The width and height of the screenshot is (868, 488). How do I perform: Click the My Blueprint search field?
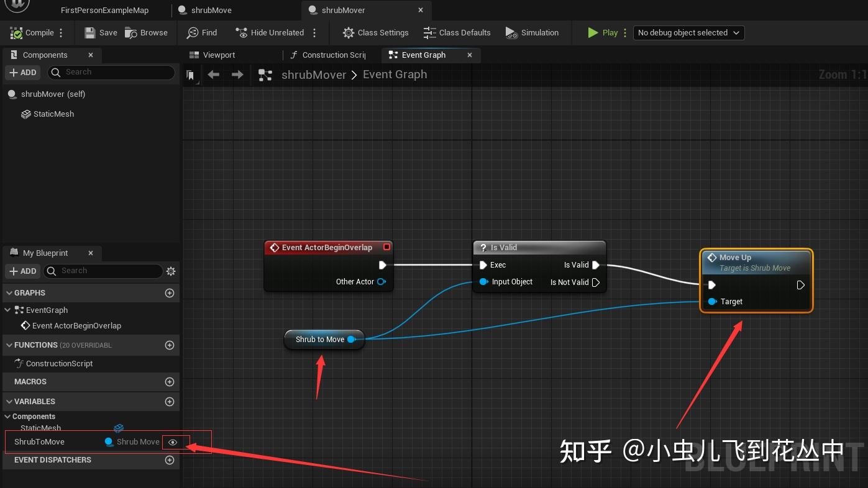[x=103, y=271]
